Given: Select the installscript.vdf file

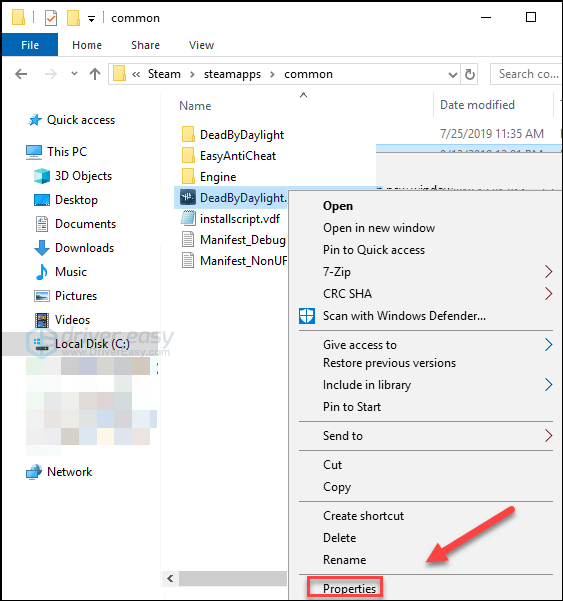Looking at the screenshot, I should pos(240,219).
